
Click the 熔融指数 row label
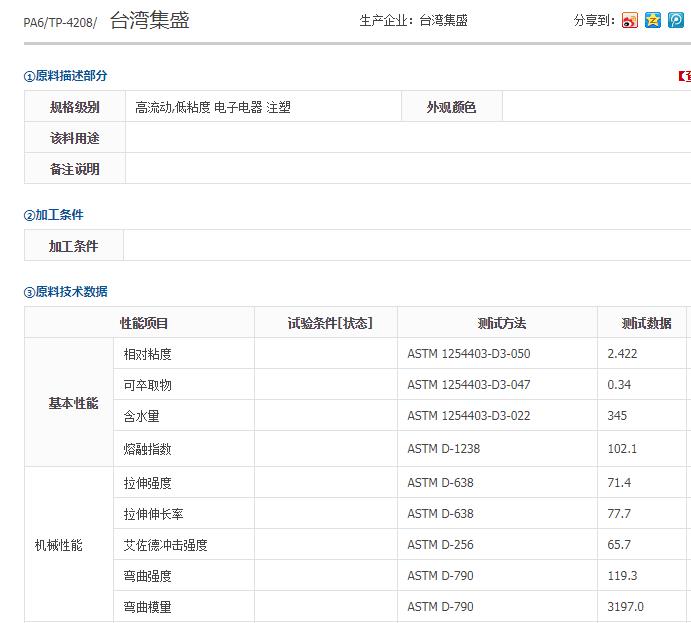[147, 449]
